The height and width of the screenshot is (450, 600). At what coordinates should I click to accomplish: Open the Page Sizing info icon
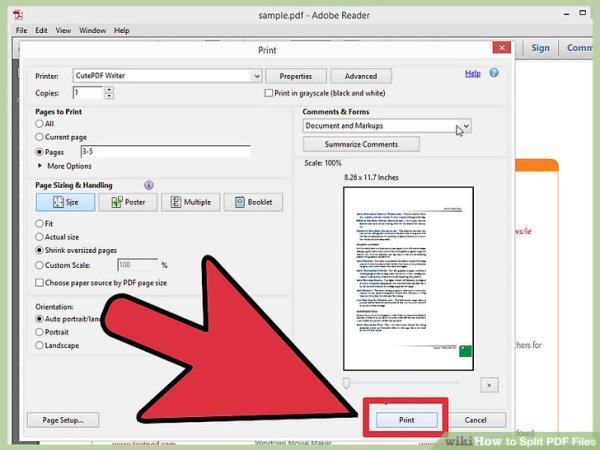149,185
